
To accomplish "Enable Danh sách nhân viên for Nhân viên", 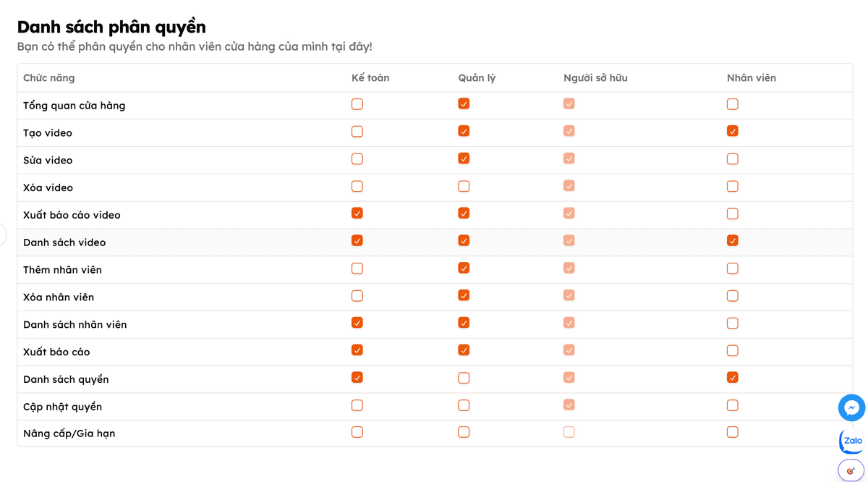I will (733, 324).
